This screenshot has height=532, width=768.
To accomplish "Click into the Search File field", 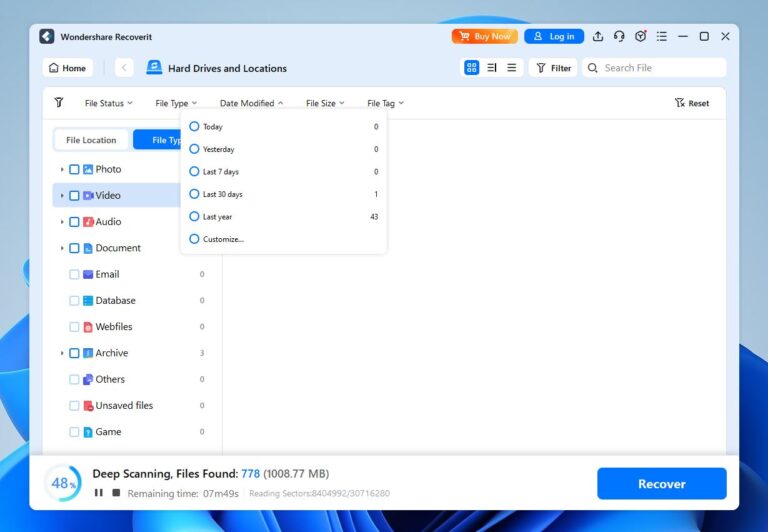I will pyautogui.click(x=660, y=68).
